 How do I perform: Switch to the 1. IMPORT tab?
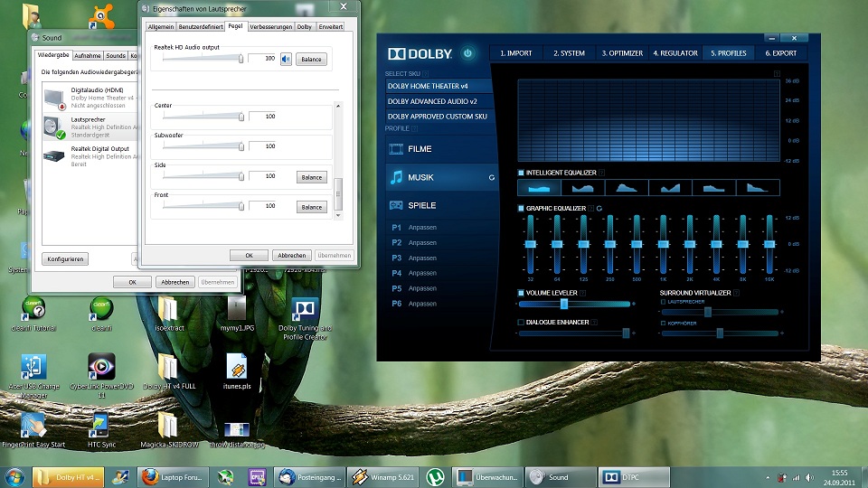(516, 53)
